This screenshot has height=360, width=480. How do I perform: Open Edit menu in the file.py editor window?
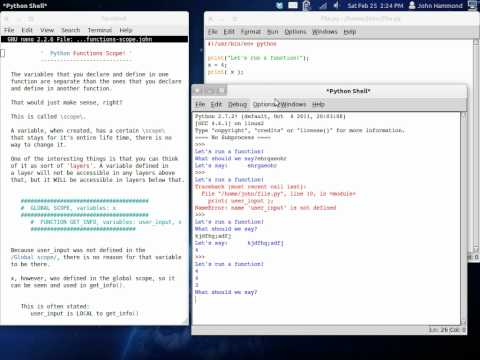point(229,32)
